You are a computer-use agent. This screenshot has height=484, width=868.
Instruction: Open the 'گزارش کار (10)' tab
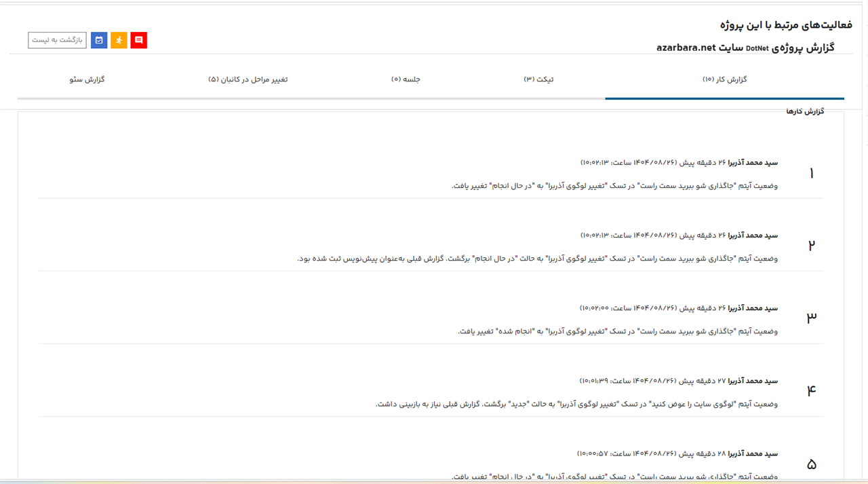click(x=724, y=79)
